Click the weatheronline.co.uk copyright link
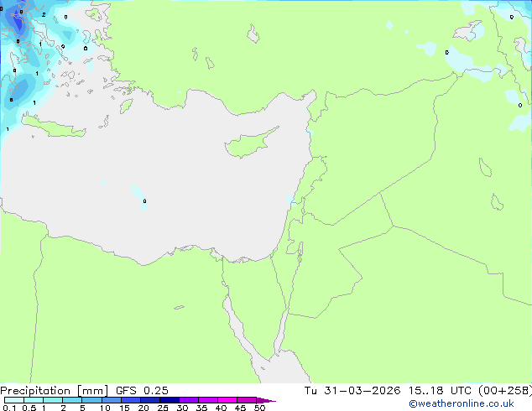Viewport: 532px width, 411px height. [x=462, y=403]
